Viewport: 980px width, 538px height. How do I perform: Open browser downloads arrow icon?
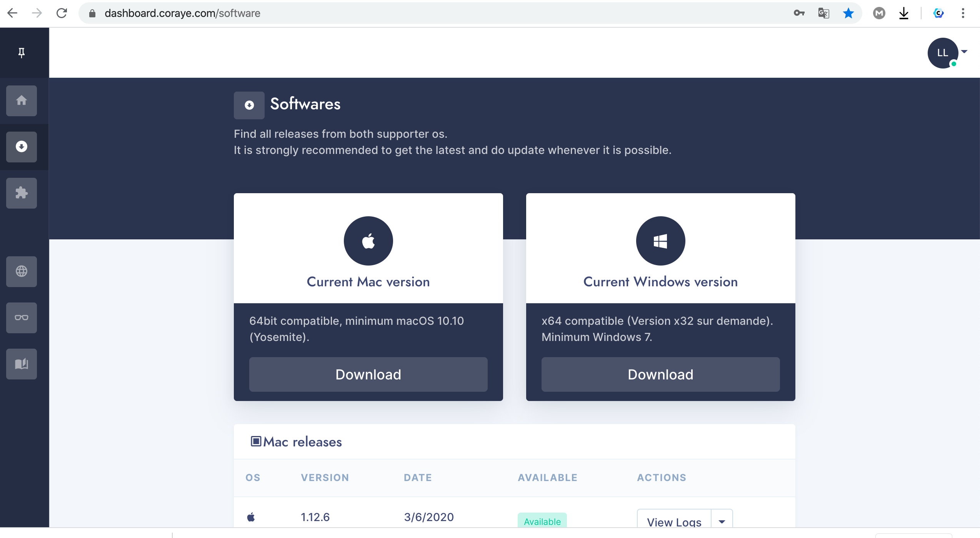pos(904,13)
